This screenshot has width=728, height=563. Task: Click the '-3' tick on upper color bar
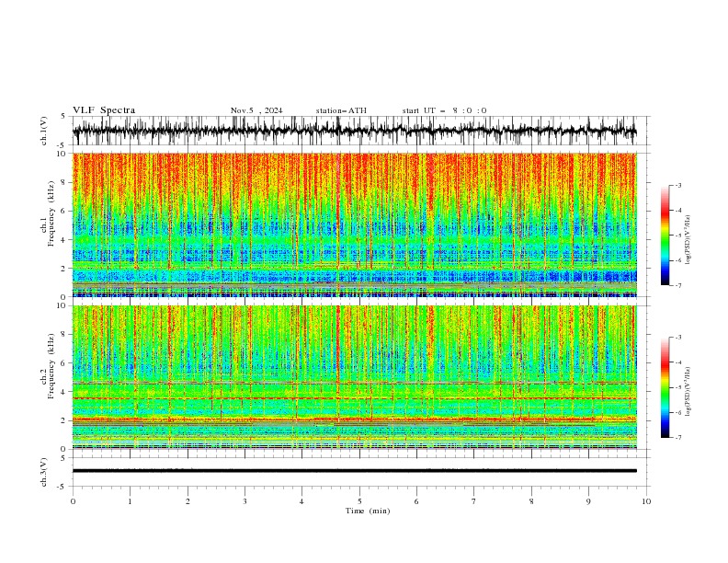pos(677,185)
